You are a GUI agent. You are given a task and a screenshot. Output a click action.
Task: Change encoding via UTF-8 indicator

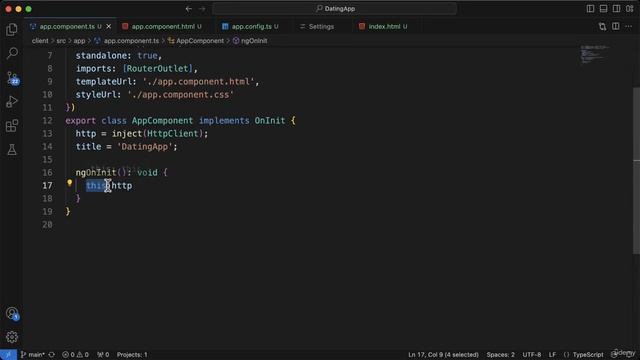[x=532, y=355]
